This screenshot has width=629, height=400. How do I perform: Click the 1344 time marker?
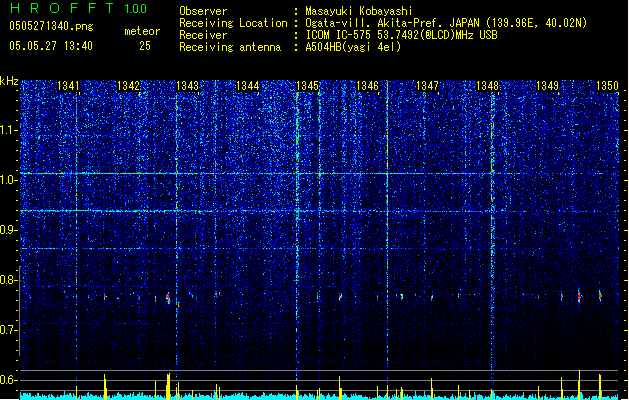[248, 86]
